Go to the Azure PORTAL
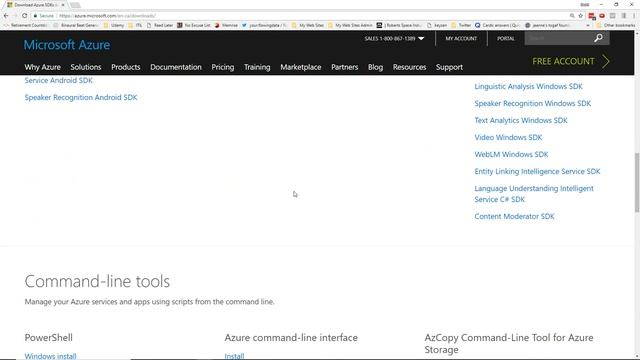Image resolution: width=640 pixels, height=360 pixels. coord(505,38)
